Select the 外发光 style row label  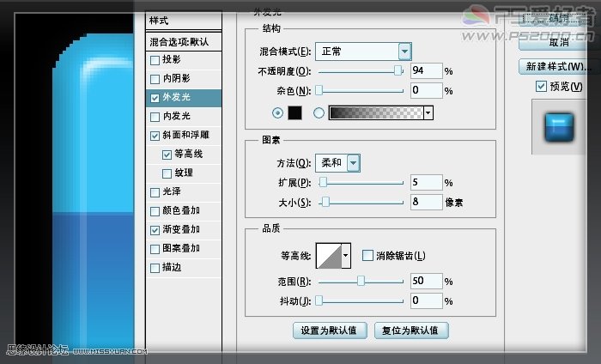coord(176,97)
